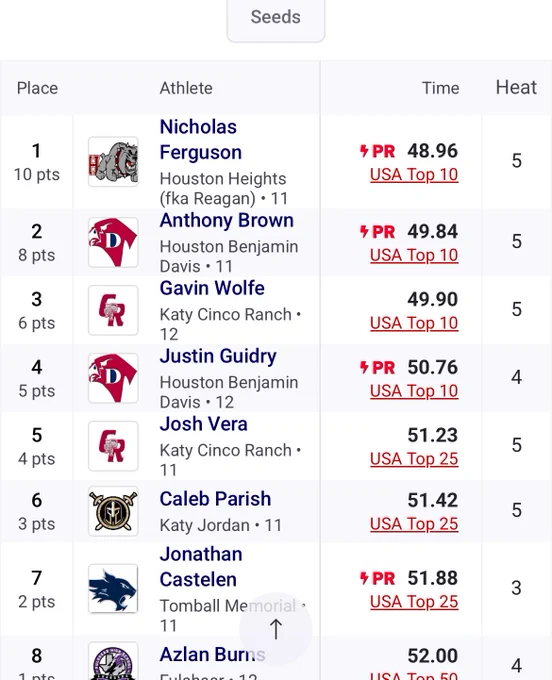Screen dimensions: 552x680
Task: Open Jonathan Castelen's athlete profile
Action: 201,567
